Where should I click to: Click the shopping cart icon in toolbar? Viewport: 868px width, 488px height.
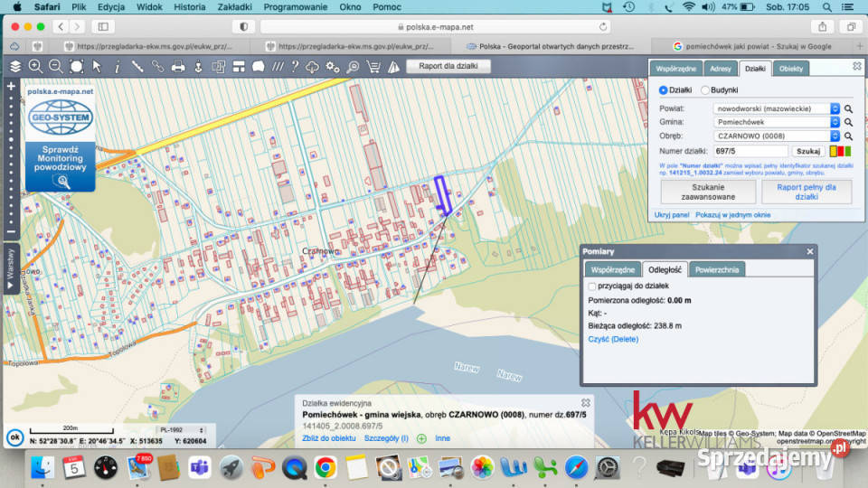[x=372, y=66]
